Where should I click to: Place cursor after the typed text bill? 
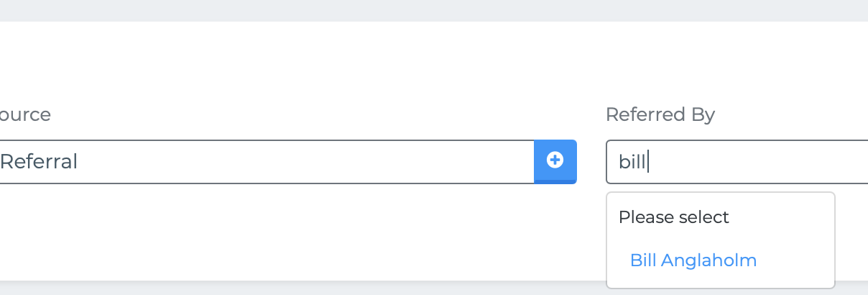tap(648, 162)
